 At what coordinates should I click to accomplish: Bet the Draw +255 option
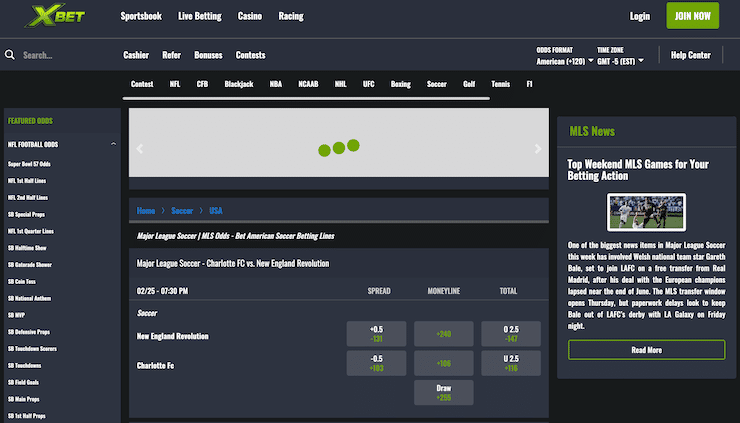444,392
